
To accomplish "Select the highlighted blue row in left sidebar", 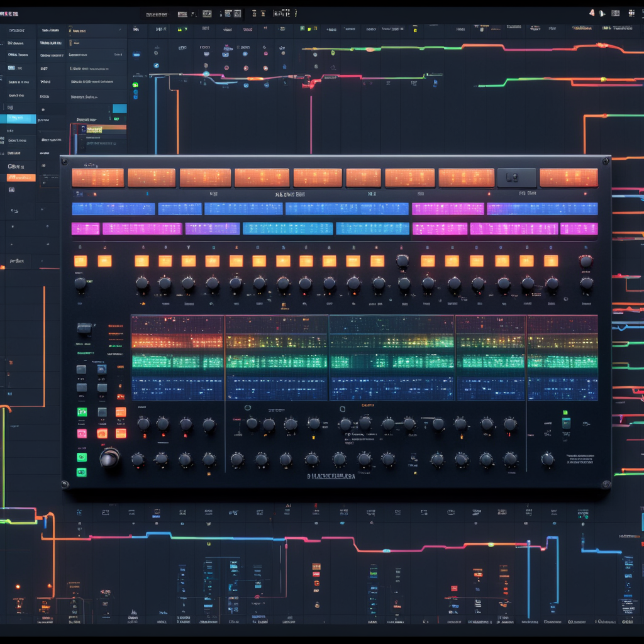I will pyautogui.click(x=21, y=118).
